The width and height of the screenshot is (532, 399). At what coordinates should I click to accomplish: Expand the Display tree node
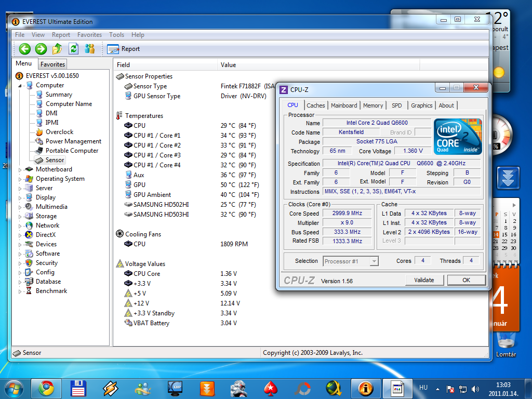click(20, 198)
